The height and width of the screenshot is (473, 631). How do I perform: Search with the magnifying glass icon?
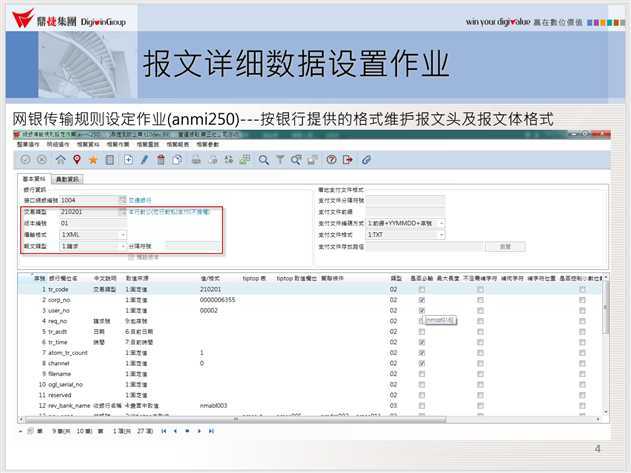(264, 160)
